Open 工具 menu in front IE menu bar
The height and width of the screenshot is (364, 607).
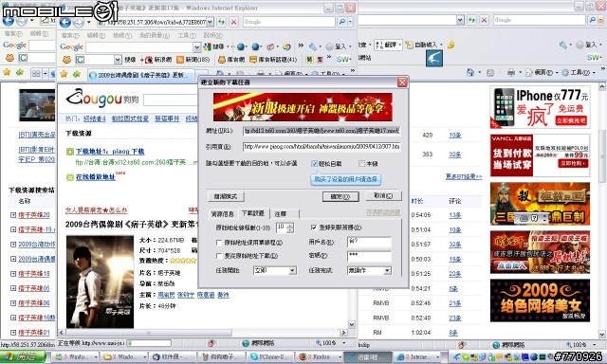coord(187,35)
